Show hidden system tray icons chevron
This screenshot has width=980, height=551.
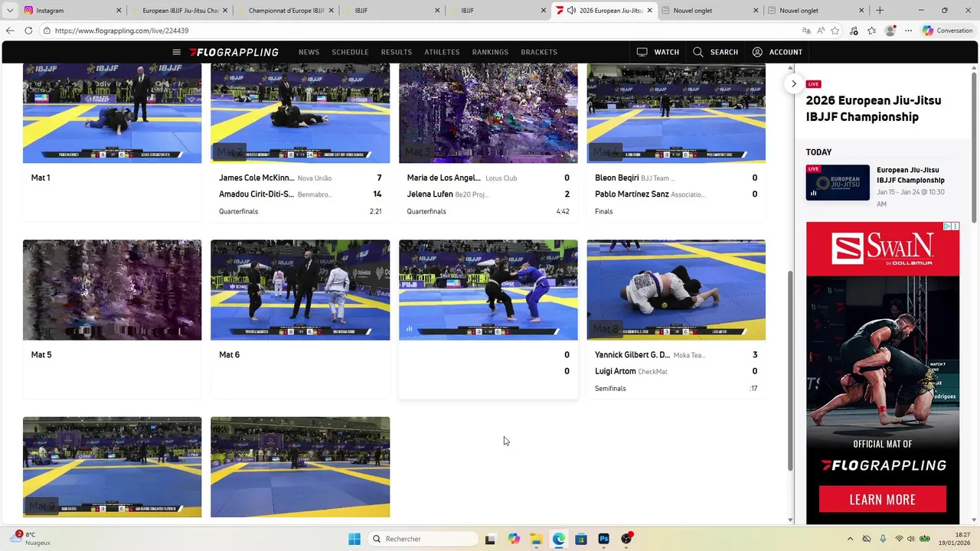(850, 539)
